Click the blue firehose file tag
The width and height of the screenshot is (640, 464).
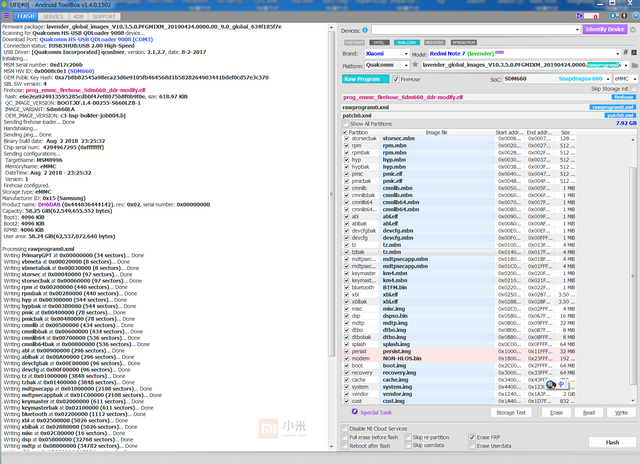point(624,97)
